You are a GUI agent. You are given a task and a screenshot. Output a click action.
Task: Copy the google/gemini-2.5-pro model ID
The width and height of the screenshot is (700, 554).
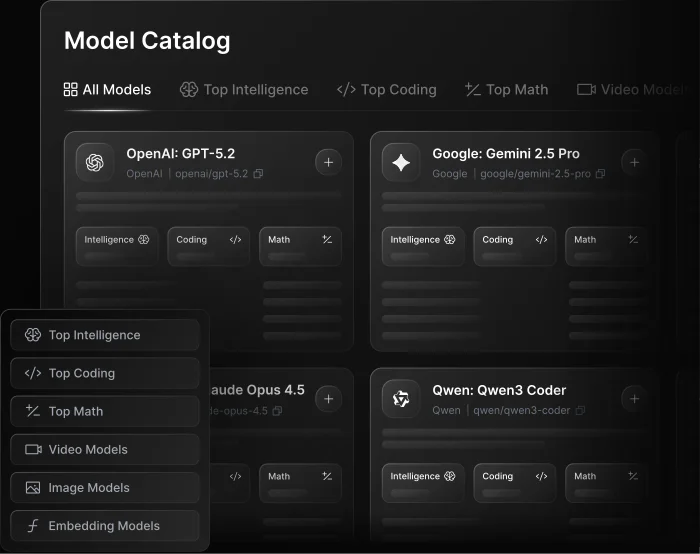pos(600,174)
